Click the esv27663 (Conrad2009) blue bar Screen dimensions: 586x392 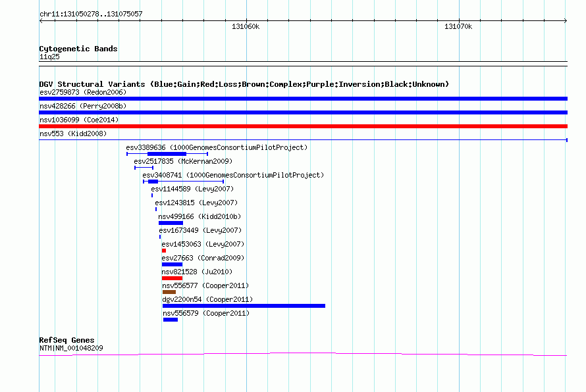[x=172, y=264]
